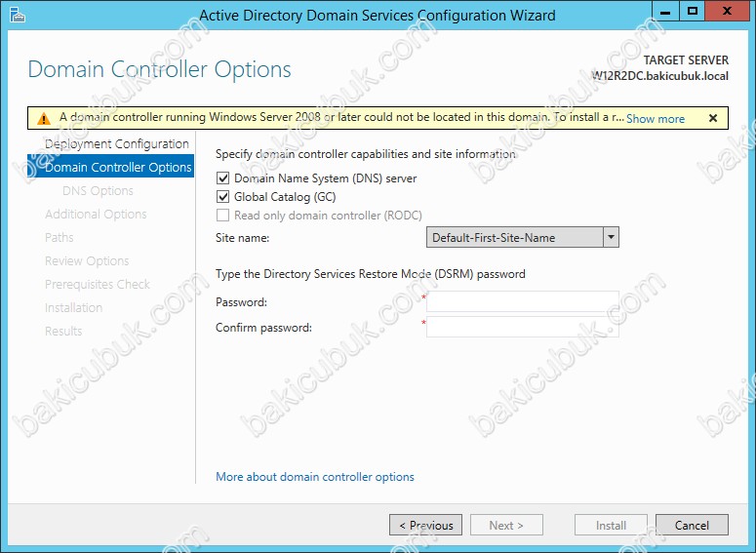This screenshot has height=553, width=756.
Task: Select DNS Options step in sidebar
Action: 98,191
